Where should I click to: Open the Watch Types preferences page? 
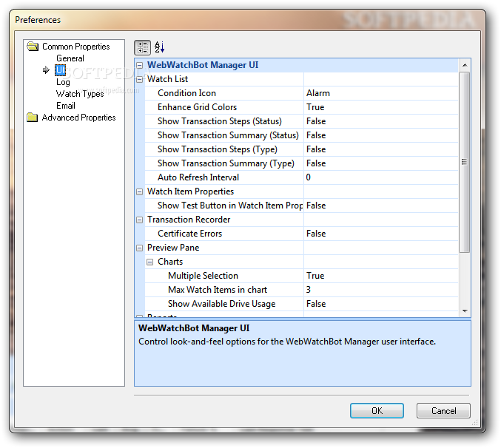coord(80,94)
